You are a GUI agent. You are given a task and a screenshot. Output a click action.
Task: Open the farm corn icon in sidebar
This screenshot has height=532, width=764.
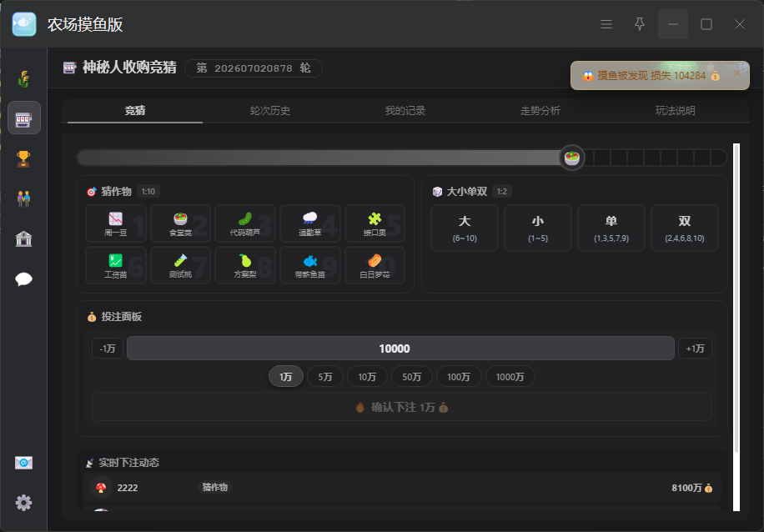click(x=23, y=78)
